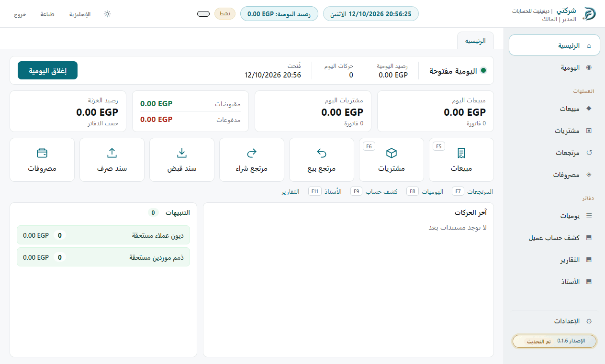Viewport: 605px width, 364px height.
Task: Click the تم التحديث update status label
Action: [539, 342]
